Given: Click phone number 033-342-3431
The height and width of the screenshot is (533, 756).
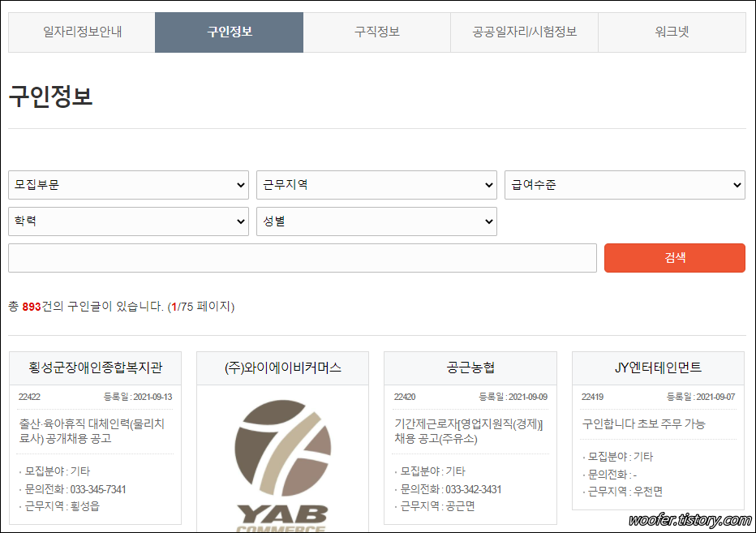Looking at the screenshot, I should click(x=474, y=489).
